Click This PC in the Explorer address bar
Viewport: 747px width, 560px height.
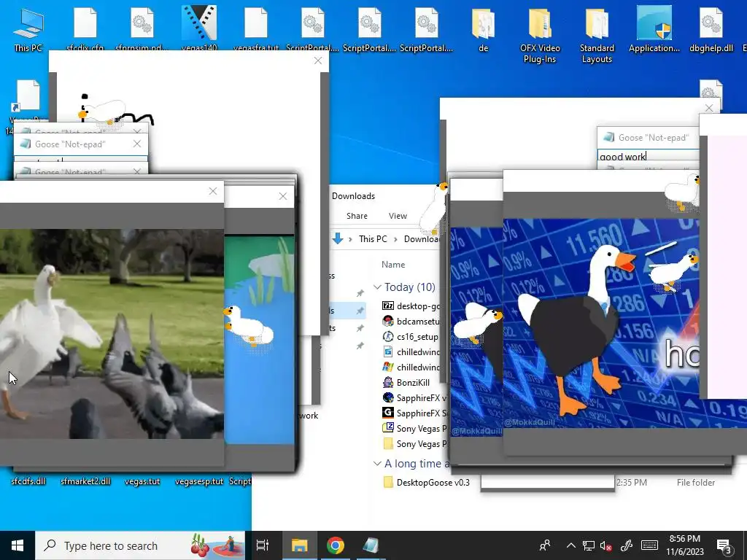[x=373, y=238]
